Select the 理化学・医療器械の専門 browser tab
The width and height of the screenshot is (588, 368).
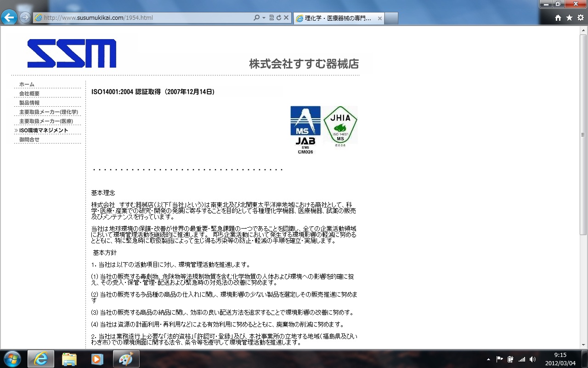pyautogui.click(x=339, y=18)
